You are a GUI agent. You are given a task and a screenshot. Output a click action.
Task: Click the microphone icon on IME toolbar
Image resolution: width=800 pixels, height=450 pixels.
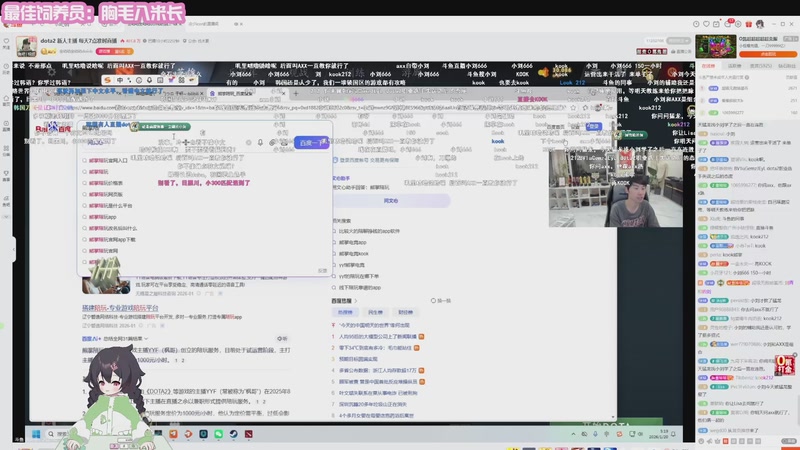(149, 80)
